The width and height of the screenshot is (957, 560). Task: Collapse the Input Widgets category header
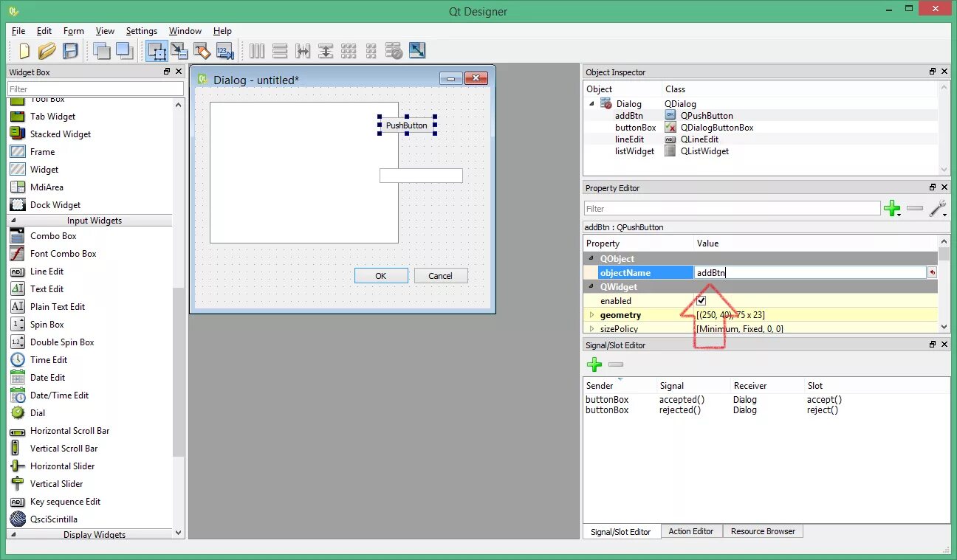click(90, 221)
